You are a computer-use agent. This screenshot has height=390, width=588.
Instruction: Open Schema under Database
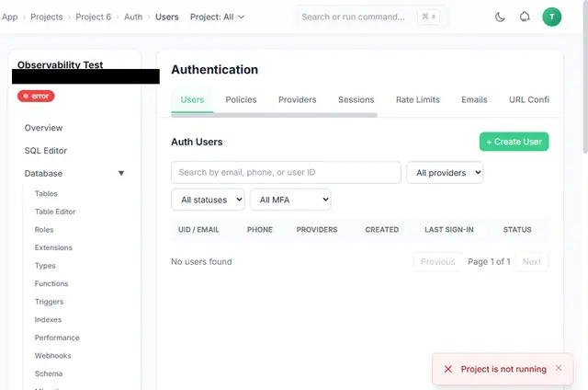coord(49,373)
